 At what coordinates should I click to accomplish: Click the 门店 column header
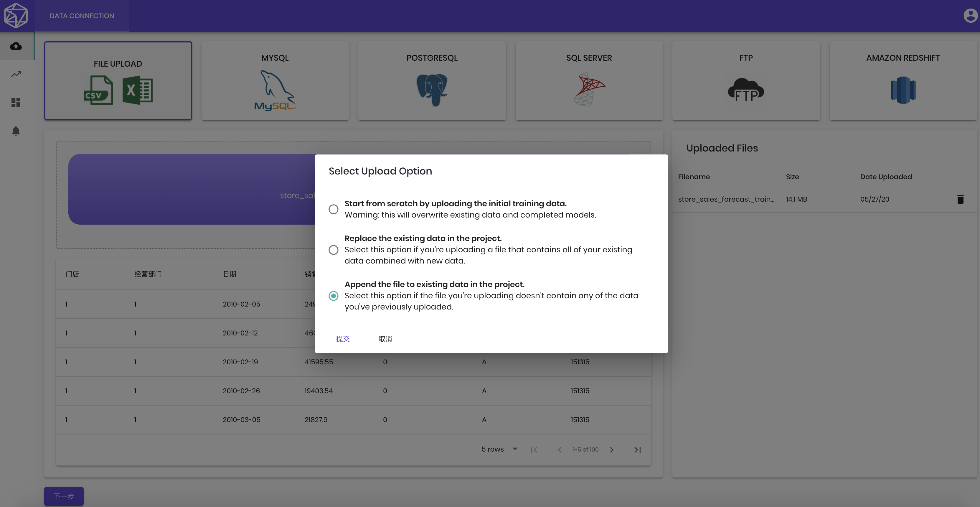coord(72,274)
